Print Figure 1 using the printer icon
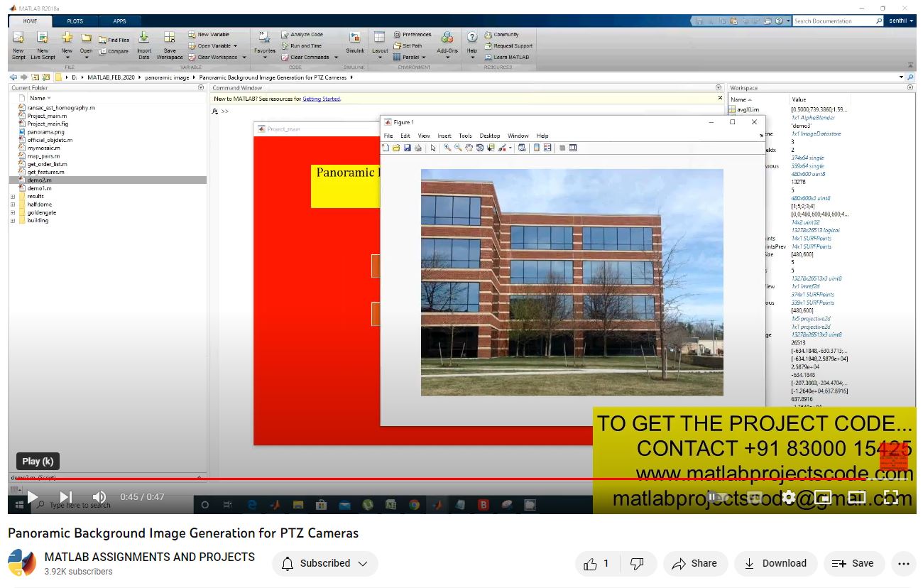Screen dimensions: 923x588 418,148
